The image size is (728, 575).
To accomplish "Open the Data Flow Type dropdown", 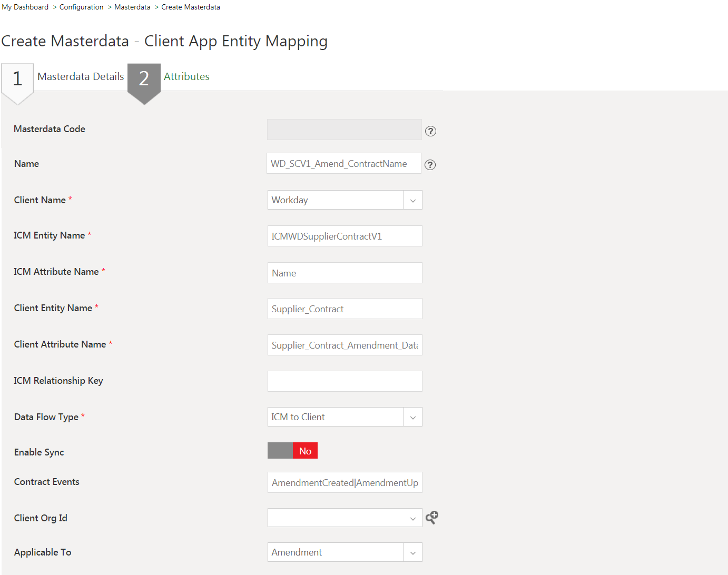I will pyautogui.click(x=412, y=417).
